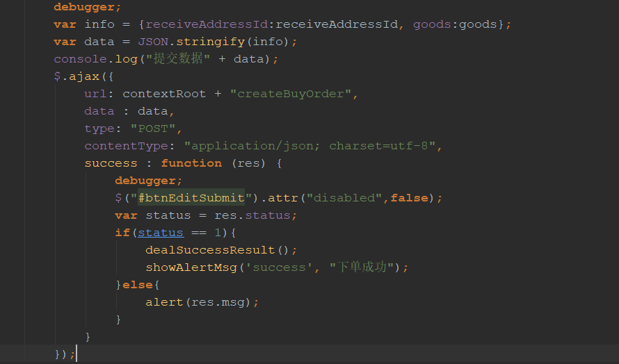This screenshot has width=619, height=364.
Task: Click the attr method name
Action: pyautogui.click(x=282, y=198)
